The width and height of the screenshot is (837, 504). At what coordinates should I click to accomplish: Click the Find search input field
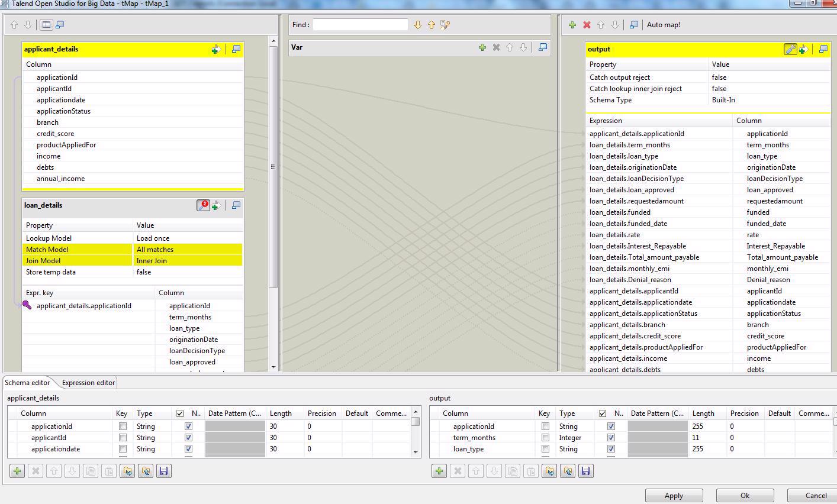click(x=360, y=25)
